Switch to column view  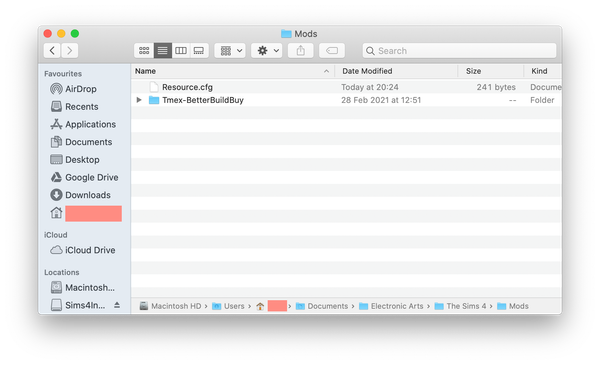click(181, 51)
